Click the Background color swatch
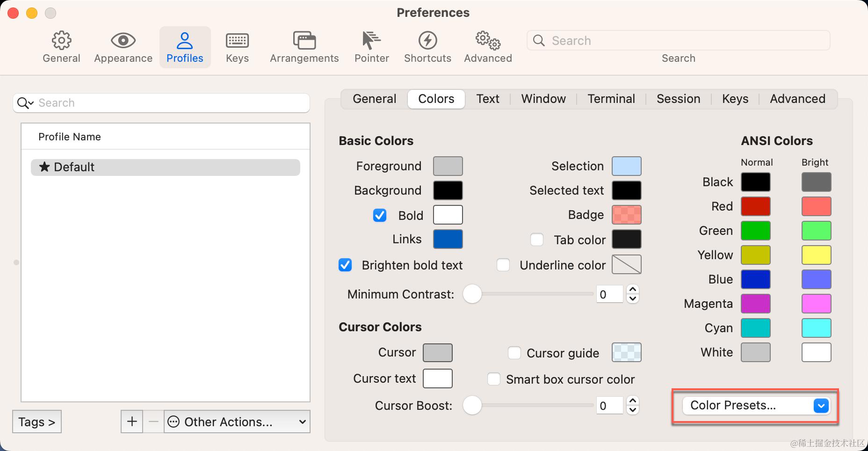Screen dimensions: 868x451 click(448, 190)
